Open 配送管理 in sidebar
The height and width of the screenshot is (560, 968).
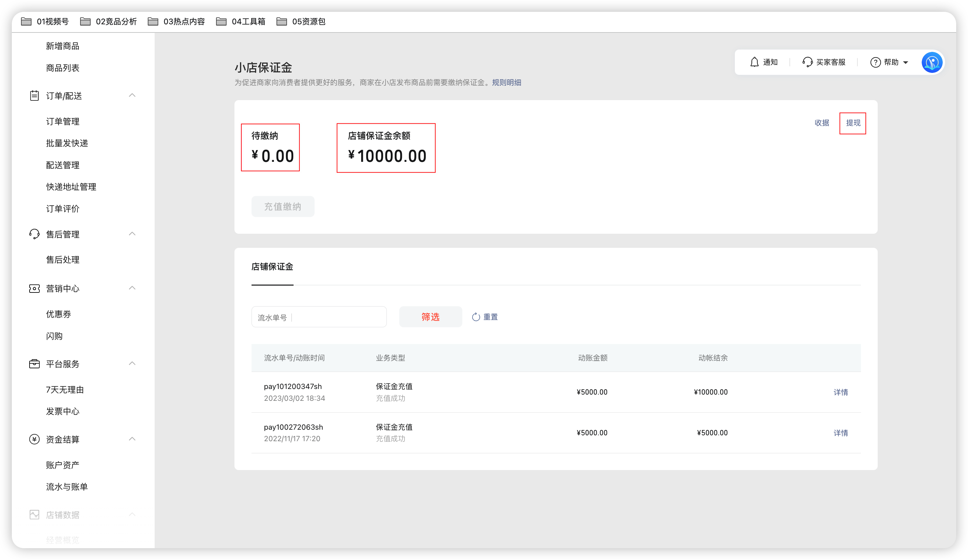(x=63, y=165)
